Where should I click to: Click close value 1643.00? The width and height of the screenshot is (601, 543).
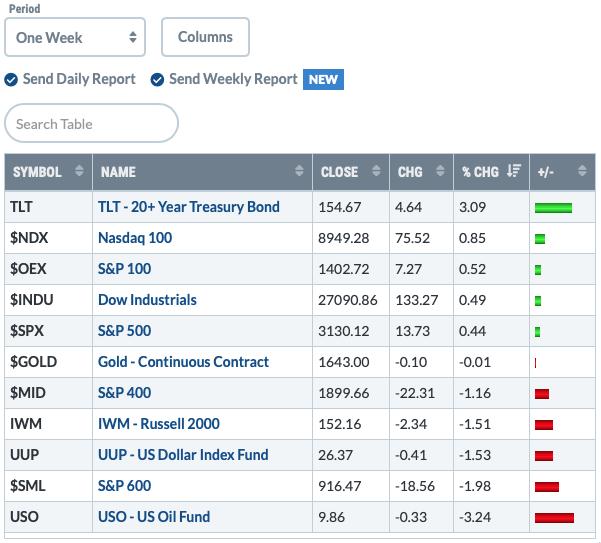click(x=343, y=363)
